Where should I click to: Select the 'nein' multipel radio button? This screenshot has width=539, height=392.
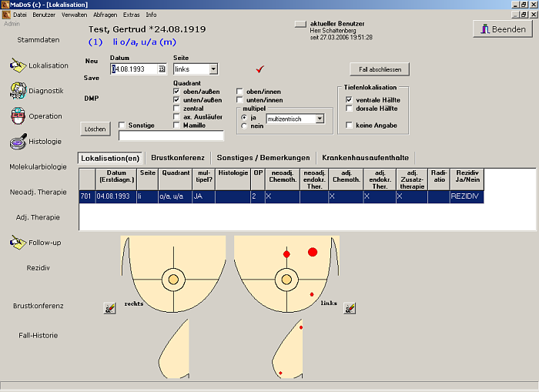coord(244,126)
